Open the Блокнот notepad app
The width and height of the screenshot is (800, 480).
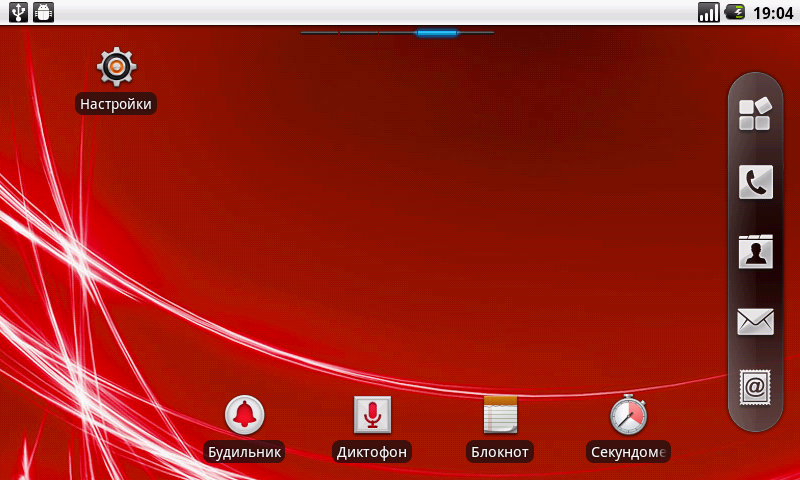(500, 415)
